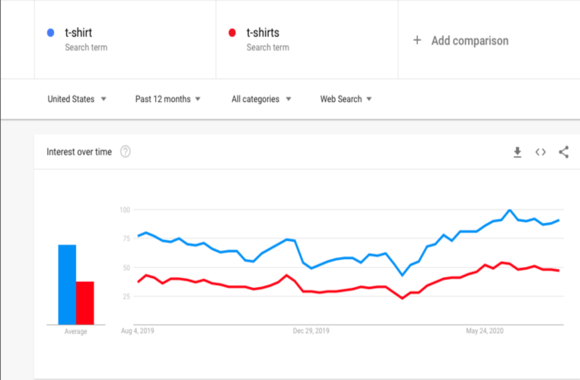Select the red t-shirts term dot
The width and height of the screenshot is (580, 380).
click(x=232, y=33)
